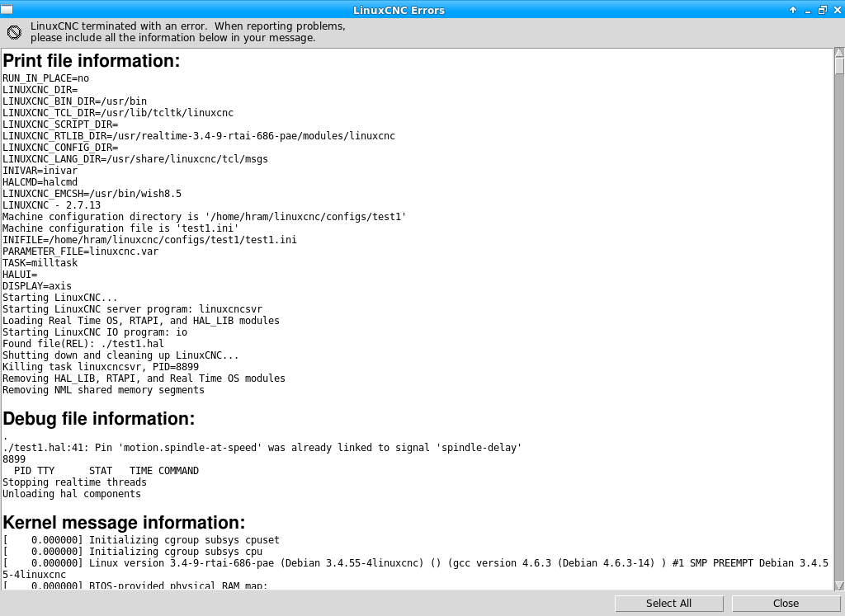The height and width of the screenshot is (616, 845).
Task: Click the LINUXCNC_LANG_DIR line
Action: tap(135, 159)
